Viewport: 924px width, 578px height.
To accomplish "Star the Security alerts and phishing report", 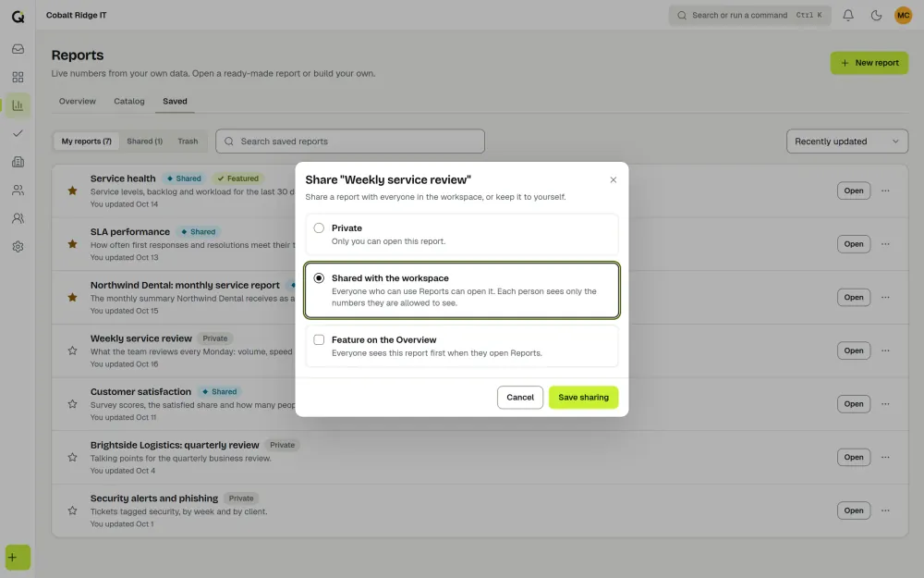I will coord(72,510).
